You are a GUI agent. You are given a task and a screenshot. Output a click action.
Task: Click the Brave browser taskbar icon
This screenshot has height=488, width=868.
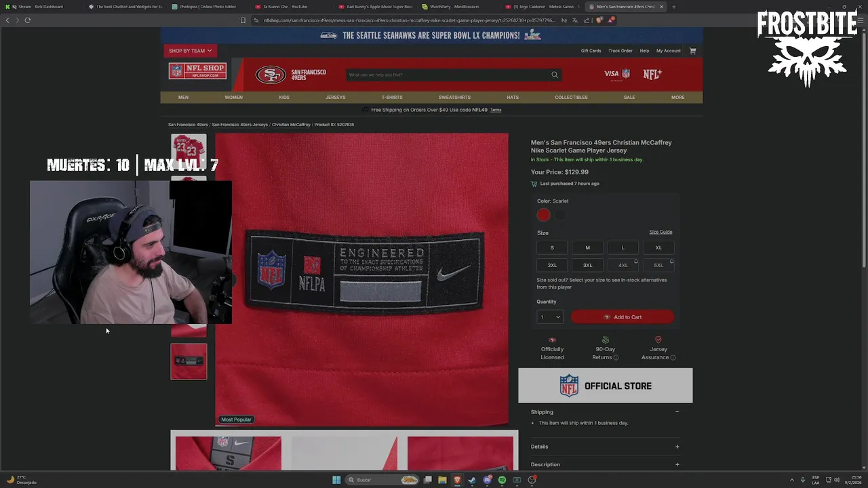coord(457,480)
